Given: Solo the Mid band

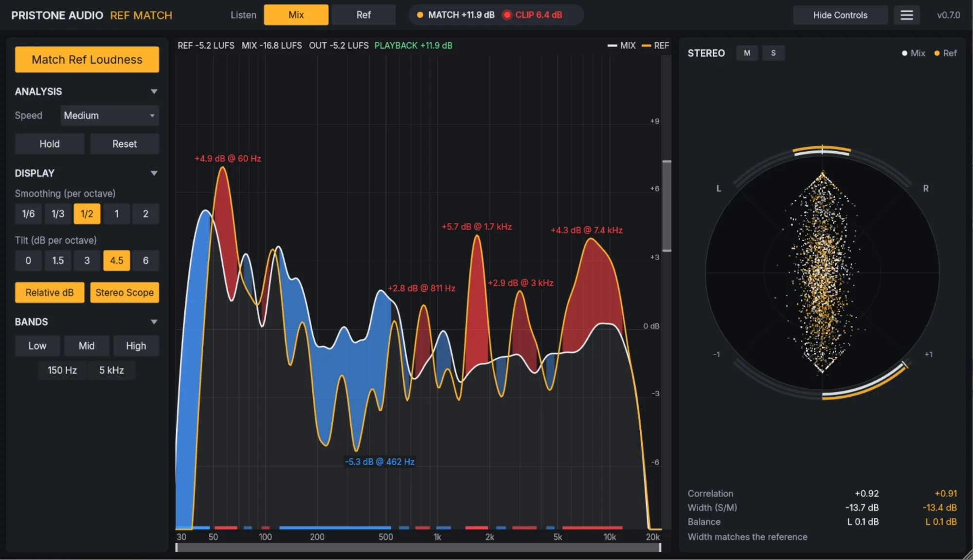Looking at the screenshot, I should click(87, 346).
